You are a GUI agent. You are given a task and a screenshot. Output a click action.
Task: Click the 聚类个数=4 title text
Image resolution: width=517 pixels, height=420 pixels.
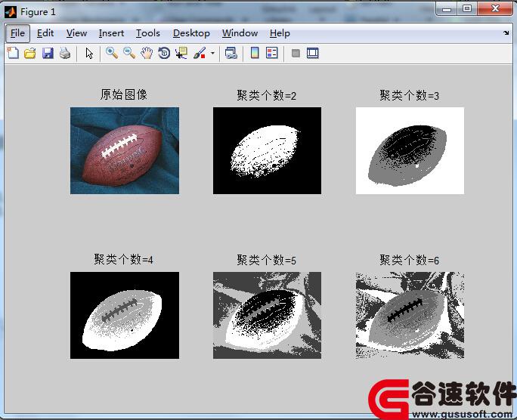(123, 260)
